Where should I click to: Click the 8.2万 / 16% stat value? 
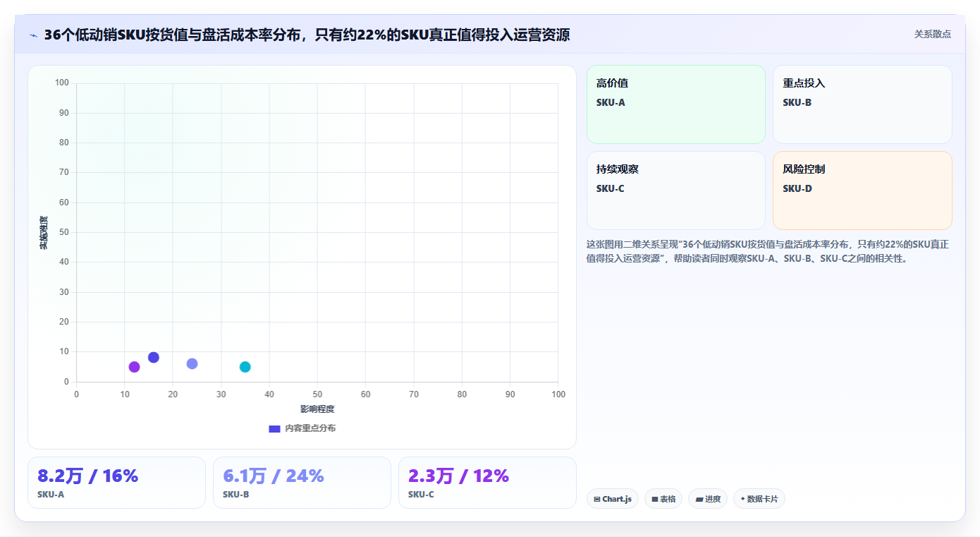88,476
